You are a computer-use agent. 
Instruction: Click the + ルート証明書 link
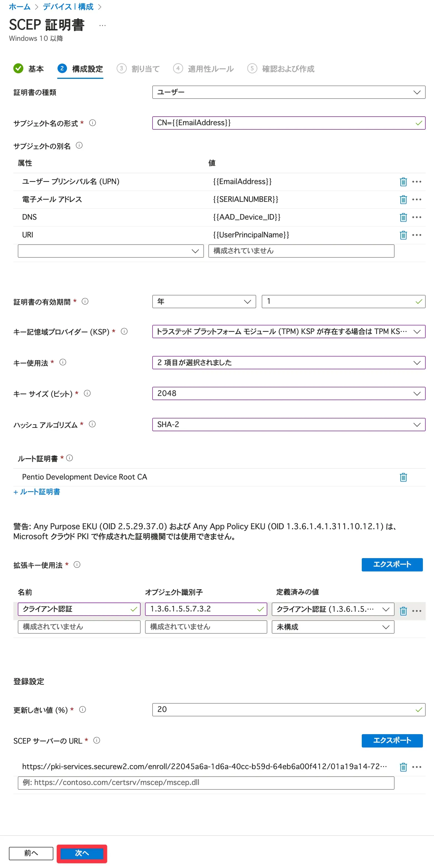tap(37, 492)
